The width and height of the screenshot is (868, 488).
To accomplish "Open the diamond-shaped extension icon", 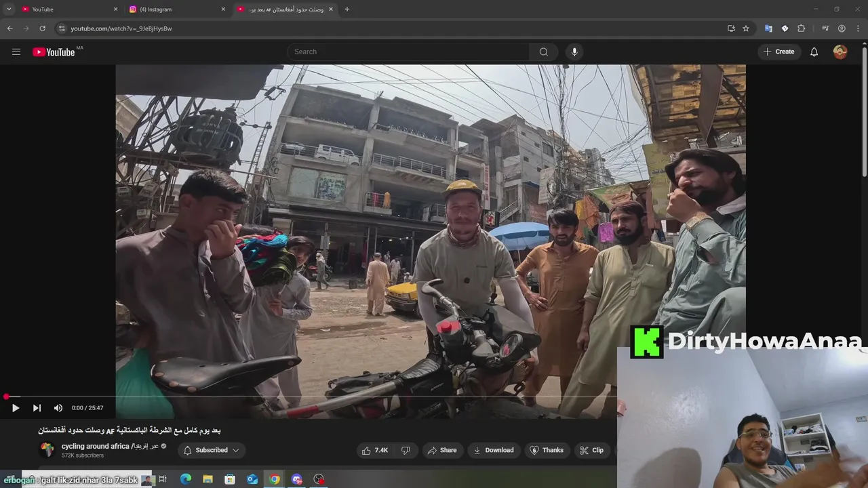I will tap(785, 28).
